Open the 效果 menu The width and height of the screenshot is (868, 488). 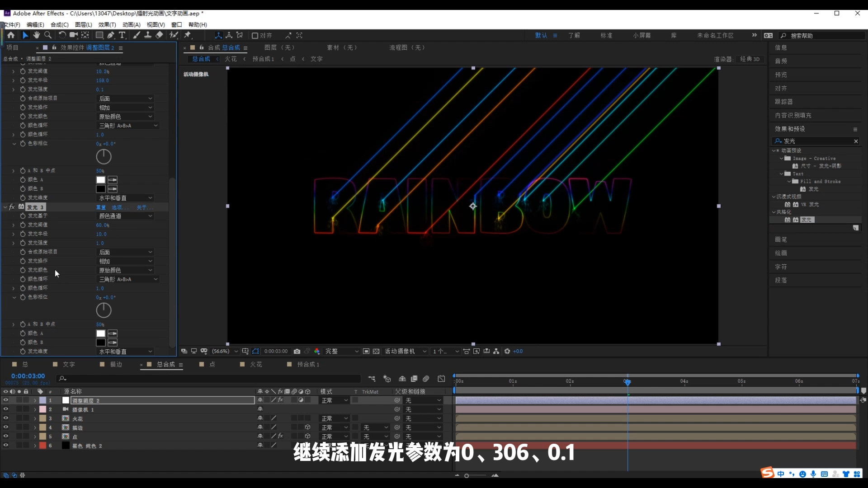[107, 24]
